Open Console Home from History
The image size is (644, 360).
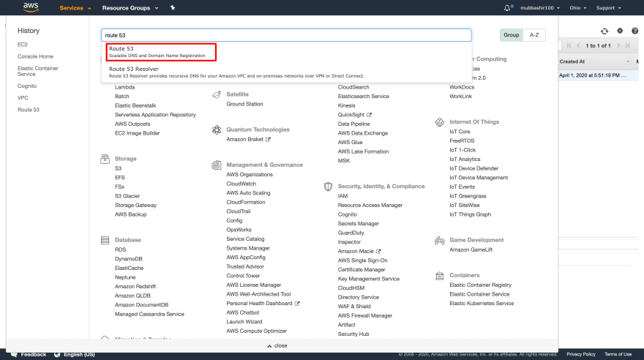(35, 56)
